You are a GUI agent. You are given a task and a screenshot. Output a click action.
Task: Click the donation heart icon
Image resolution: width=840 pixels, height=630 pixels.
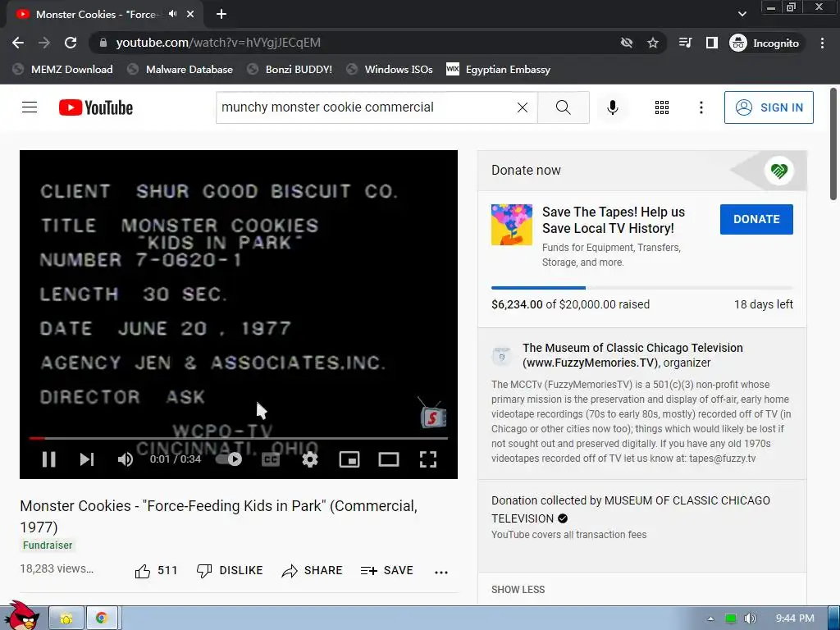(x=779, y=171)
